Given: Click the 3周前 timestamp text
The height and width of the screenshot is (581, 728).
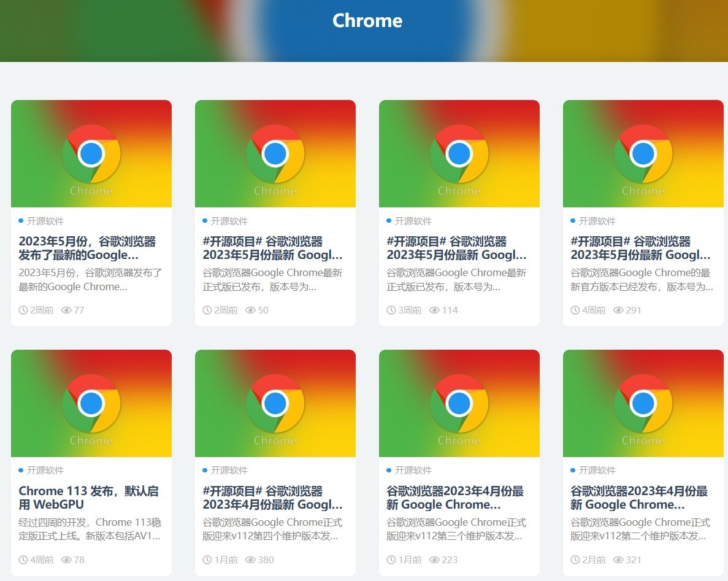Looking at the screenshot, I should pos(410,310).
